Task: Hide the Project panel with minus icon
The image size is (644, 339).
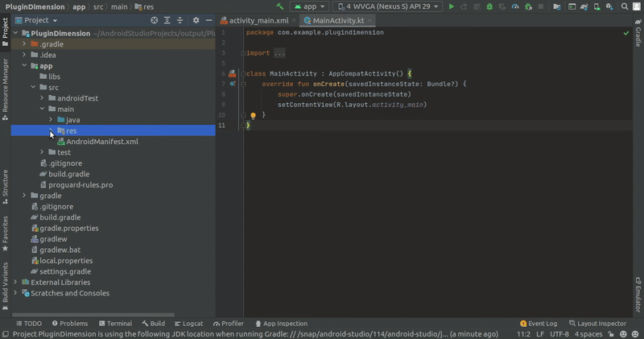Action: pos(208,20)
